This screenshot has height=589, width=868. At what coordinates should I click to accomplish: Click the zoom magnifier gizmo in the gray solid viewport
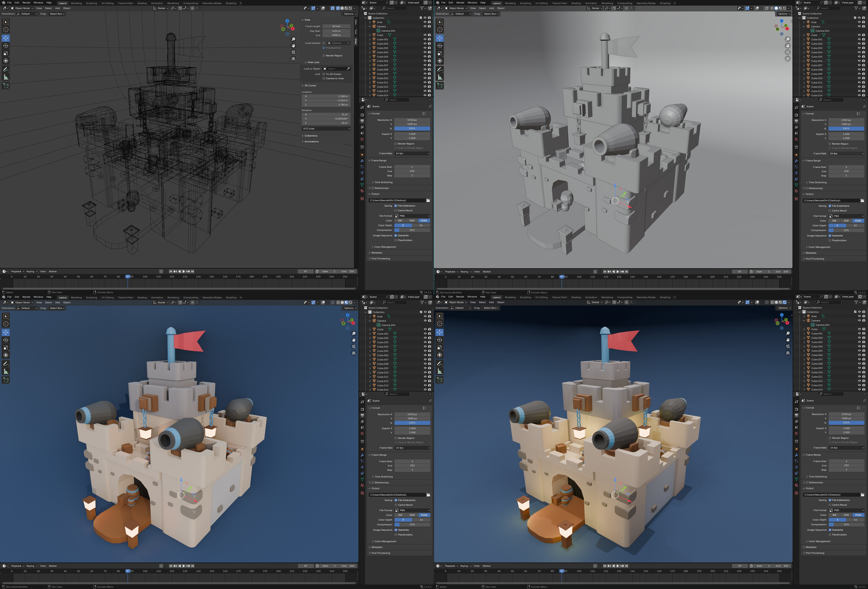pyautogui.click(x=788, y=40)
